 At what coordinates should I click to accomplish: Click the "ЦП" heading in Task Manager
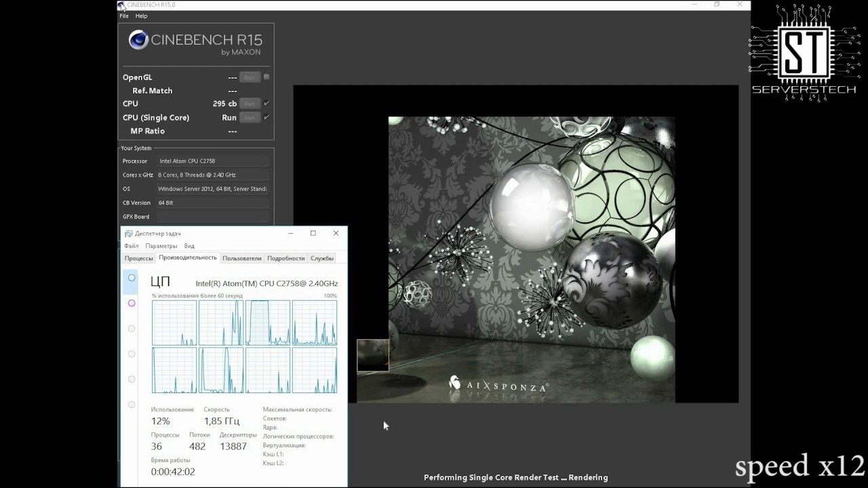pyautogui.click(x=160, y=282)
